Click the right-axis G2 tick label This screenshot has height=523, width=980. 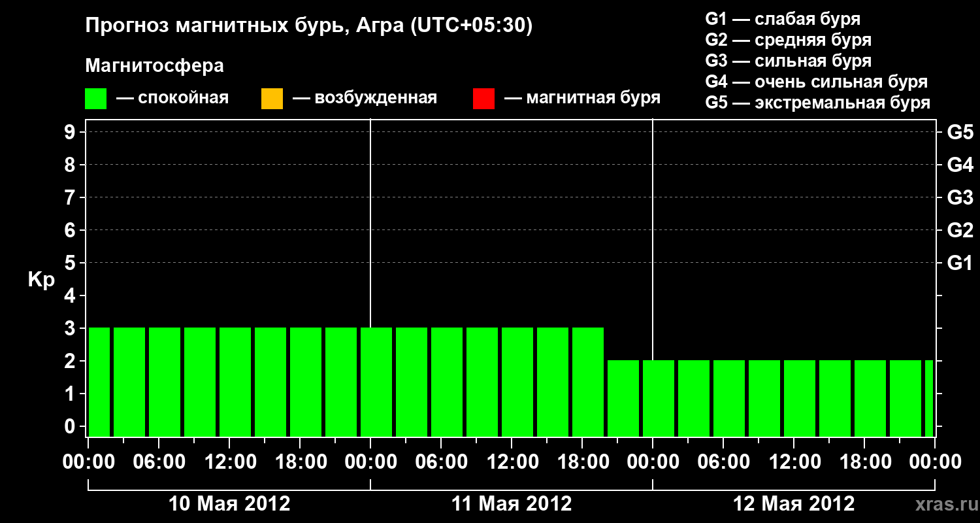click(960, 230)
